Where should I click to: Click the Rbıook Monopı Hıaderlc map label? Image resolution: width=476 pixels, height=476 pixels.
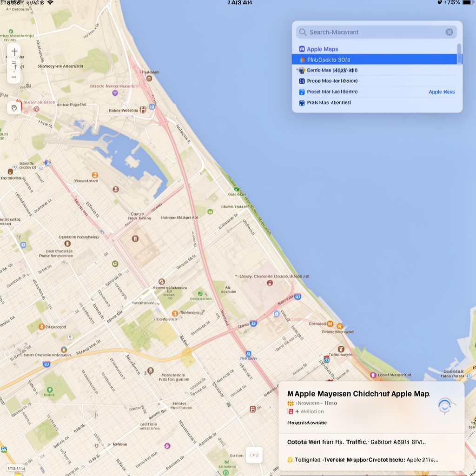point(112,86)
